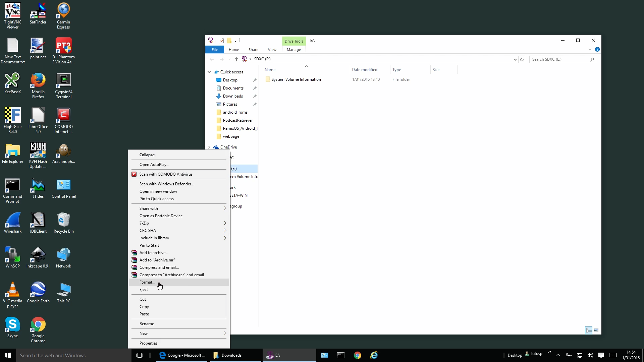The width and height of the screenshot is (644, 362).
Task: Choose Format... from the context menu
Action: (147, 282)
